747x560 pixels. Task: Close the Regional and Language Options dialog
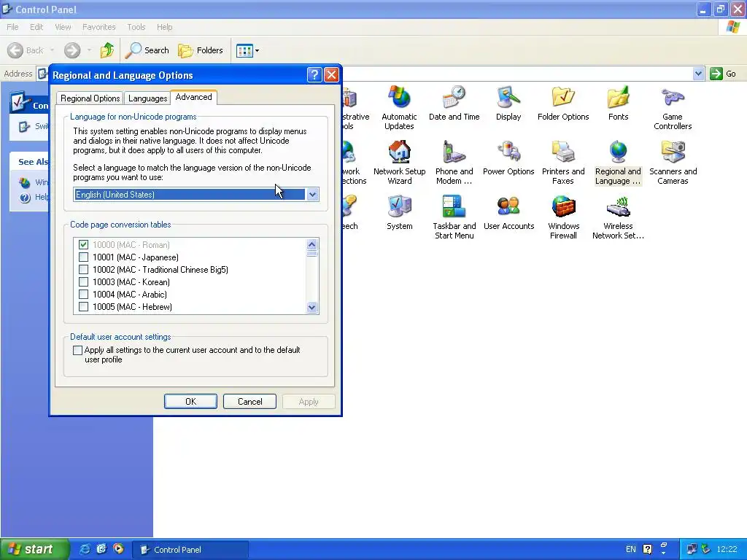point(331,75)
